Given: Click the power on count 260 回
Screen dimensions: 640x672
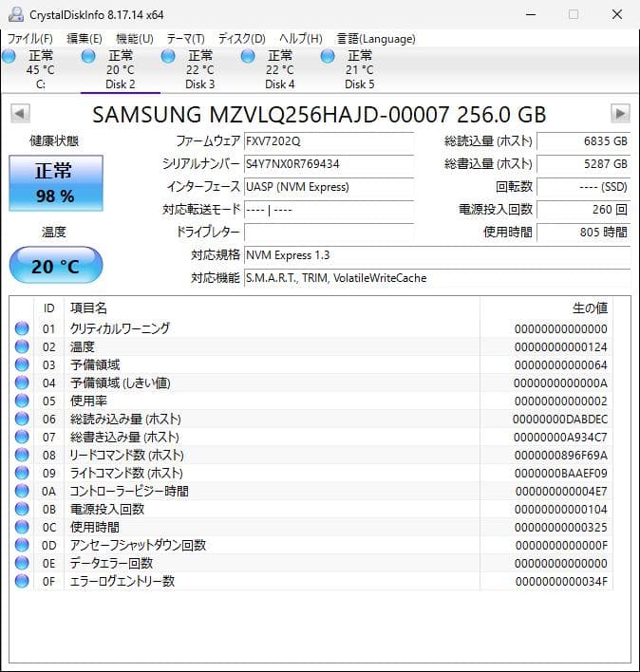Looking at the screenshot, I should click(x=583, y=210).
